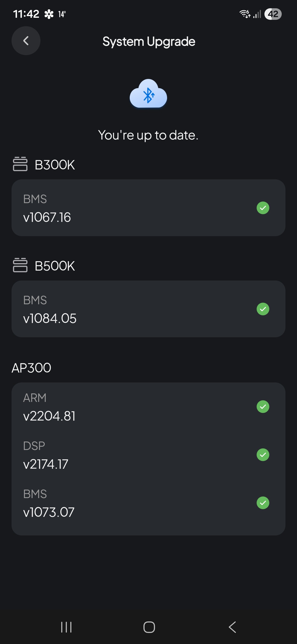Tap the B500K battery stack icon
Viewport: 297px width, 644px height.
click(20, 265)
